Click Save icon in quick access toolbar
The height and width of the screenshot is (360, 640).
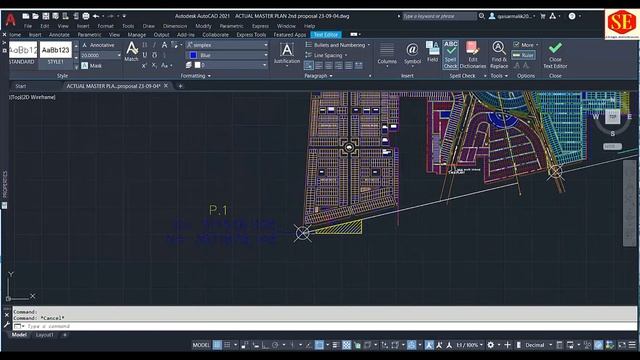46,16
